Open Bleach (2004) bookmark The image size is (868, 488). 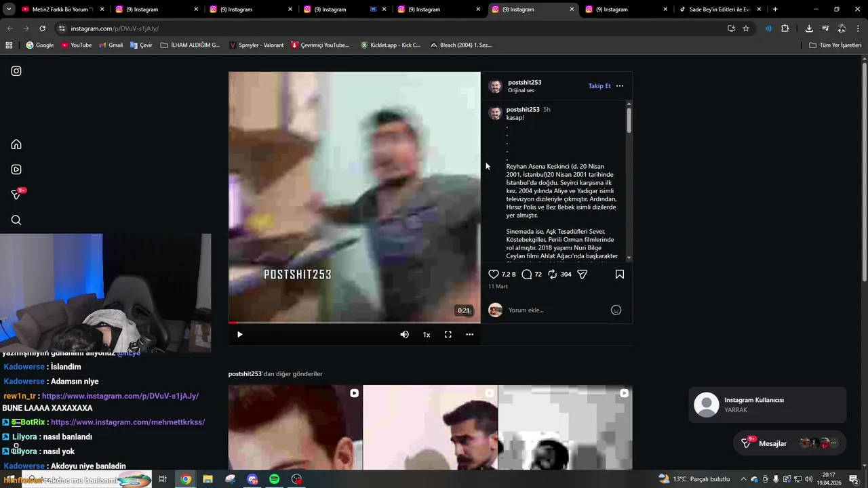pyautogui.click(x=461, y=45)
